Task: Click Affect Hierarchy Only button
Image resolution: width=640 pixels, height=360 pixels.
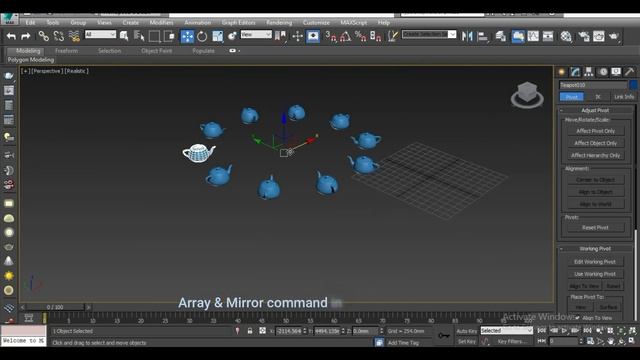Action: [596, 156]
